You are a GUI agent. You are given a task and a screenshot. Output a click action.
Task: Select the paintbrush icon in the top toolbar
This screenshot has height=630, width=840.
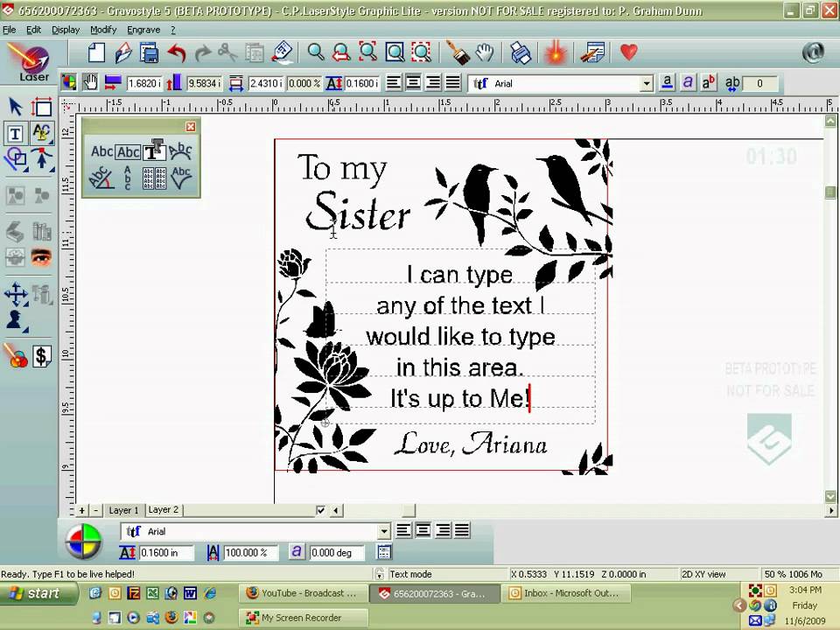coord(458,52)
